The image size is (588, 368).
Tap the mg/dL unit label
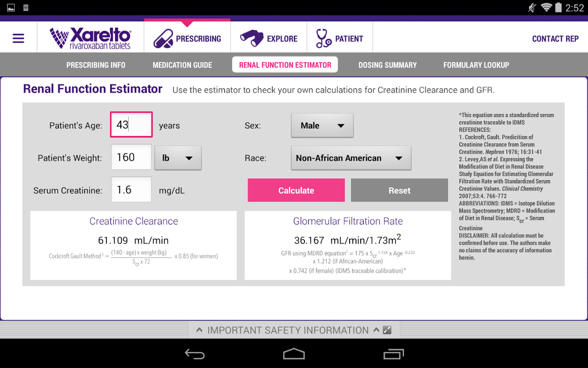(x=172, y=191)
